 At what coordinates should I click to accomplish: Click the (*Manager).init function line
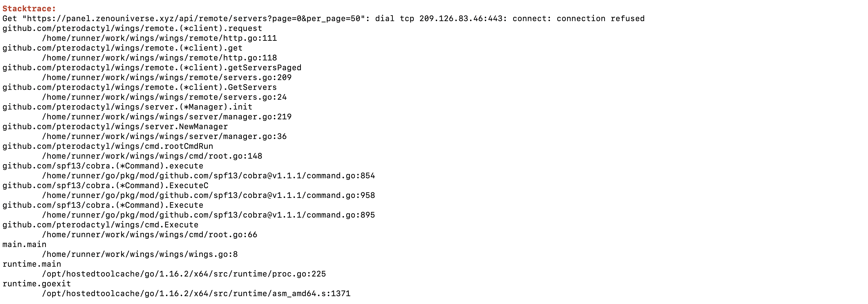(127, 107)
